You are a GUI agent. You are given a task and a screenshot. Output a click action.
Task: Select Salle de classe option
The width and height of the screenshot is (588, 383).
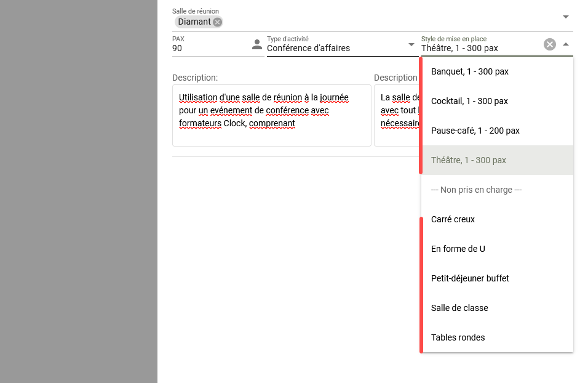click(x=497, y=308)
